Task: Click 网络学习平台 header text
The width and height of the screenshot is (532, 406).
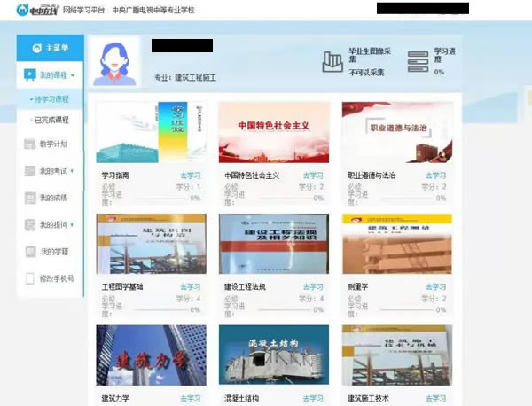Action: [x=84, y=10]
